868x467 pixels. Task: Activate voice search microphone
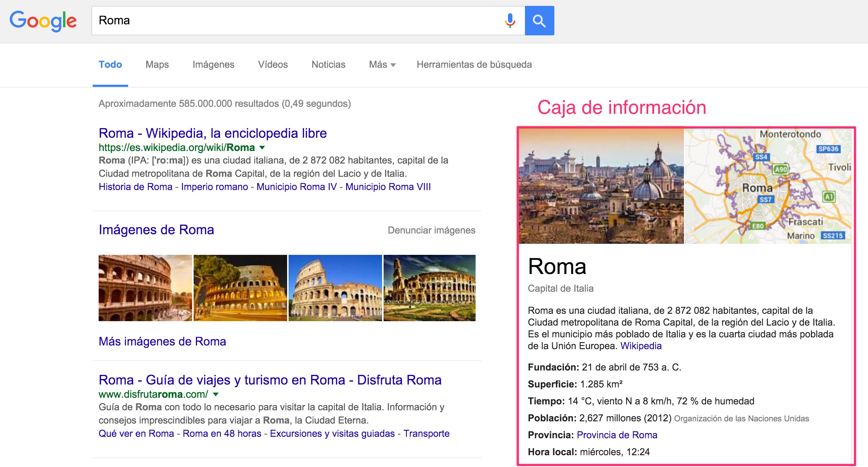[510, 21]
